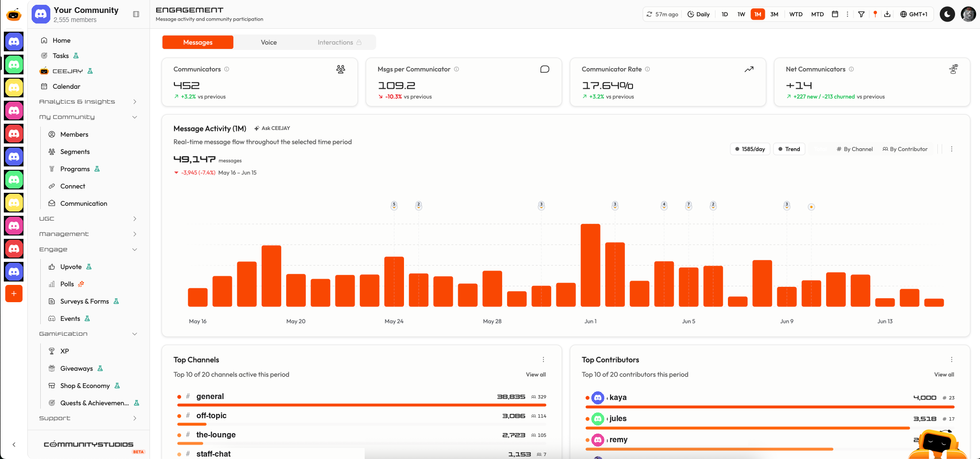Click the Your Community Discord logo

click(41, 14)
